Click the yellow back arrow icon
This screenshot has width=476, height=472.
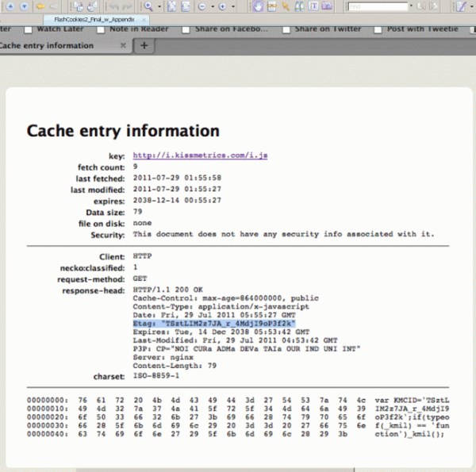(40, 6)
